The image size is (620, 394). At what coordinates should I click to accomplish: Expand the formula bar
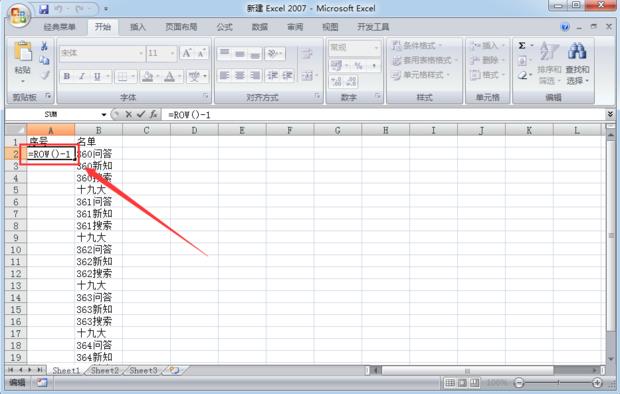[610, 114]
